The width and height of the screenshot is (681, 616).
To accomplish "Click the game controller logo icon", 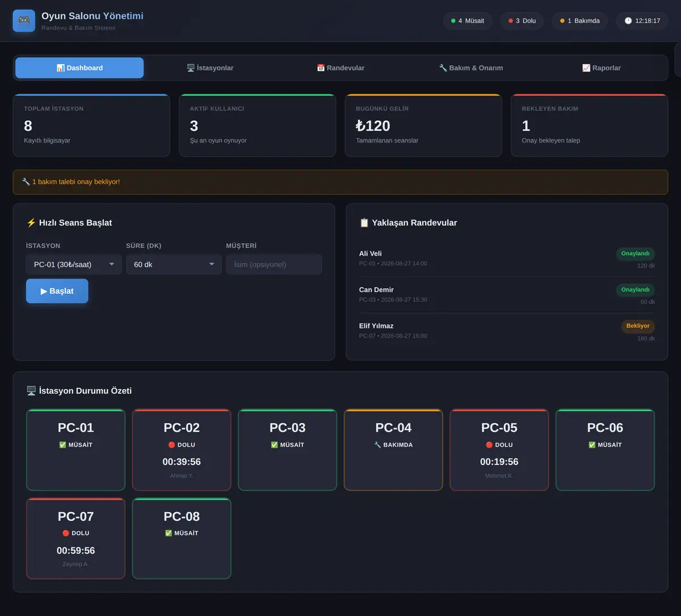I will [x=24, y=20].
